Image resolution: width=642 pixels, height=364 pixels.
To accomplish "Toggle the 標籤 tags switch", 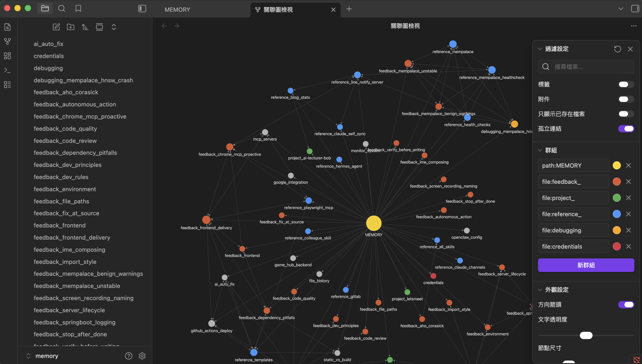I will click(626, 84).
